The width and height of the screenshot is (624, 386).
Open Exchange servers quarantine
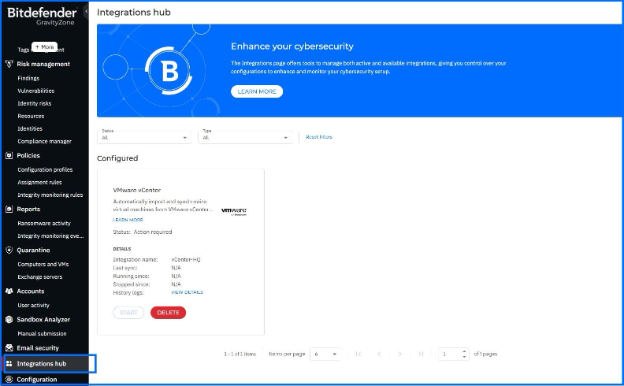pyautogui.click(x=40, y=277)
